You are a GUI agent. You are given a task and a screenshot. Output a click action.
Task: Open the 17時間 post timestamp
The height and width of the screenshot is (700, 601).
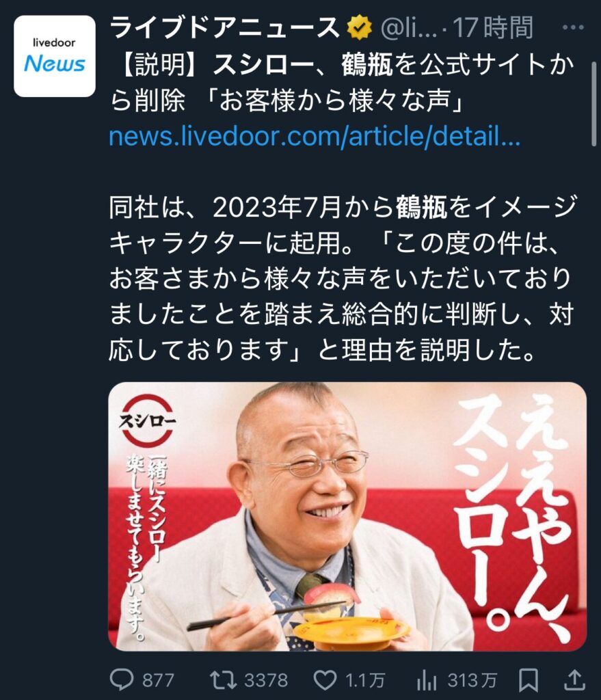494,27
